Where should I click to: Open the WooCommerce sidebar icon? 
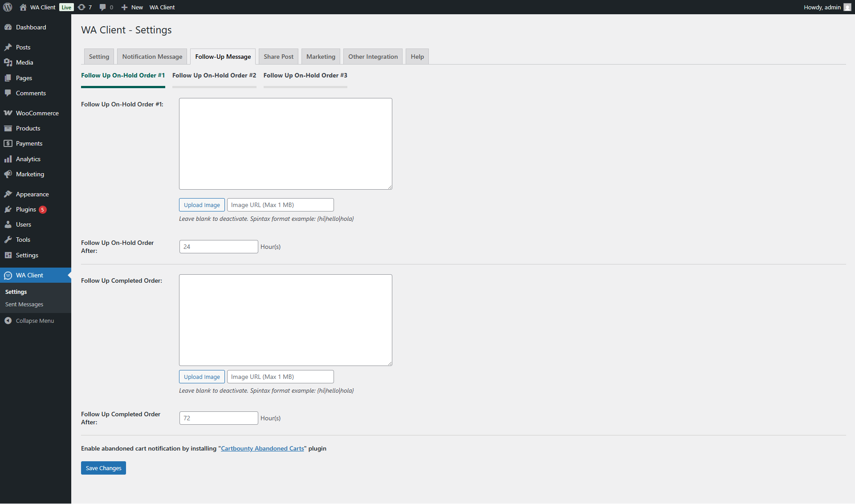(x=8, y=113)
